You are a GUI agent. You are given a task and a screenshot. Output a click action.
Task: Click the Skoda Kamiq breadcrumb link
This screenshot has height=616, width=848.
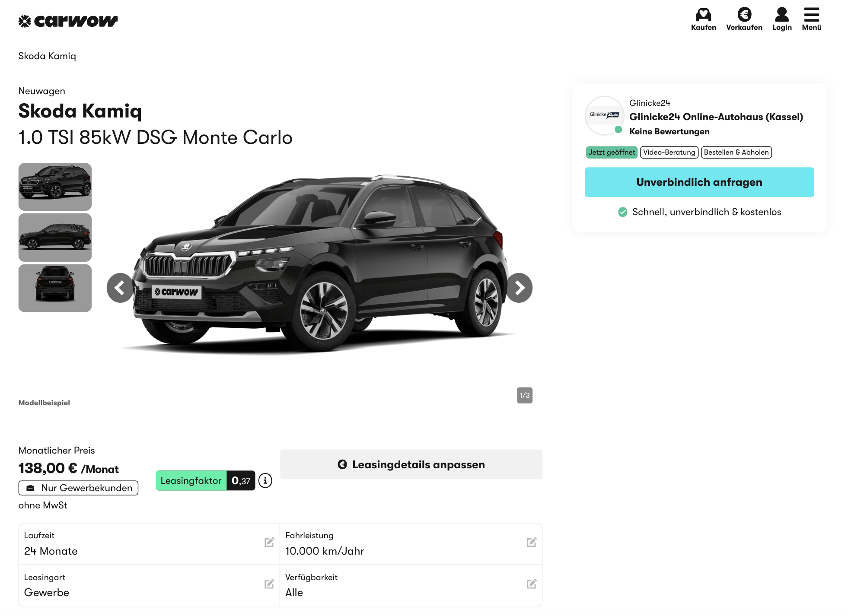pyautogui.click(x=47, y=56)
